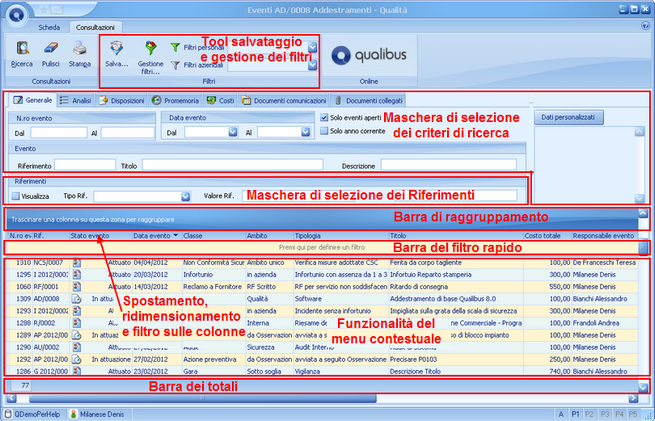This screenshot has width=655, height=421.
Task: Select the Consultazioni ribbon tab
Action: click(95, 28)
